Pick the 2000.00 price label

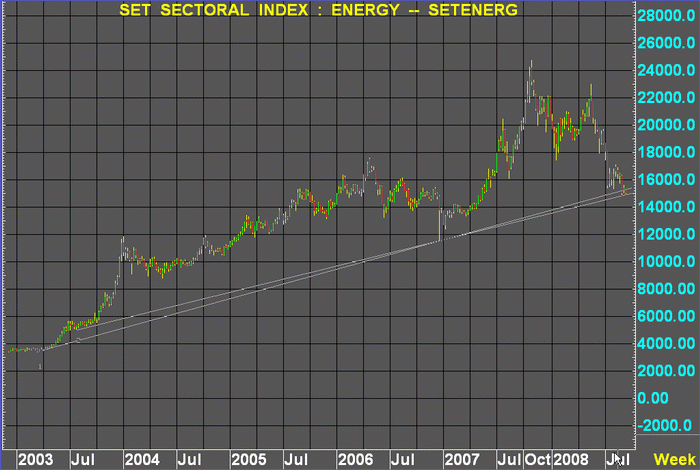(x=666, y=371)
